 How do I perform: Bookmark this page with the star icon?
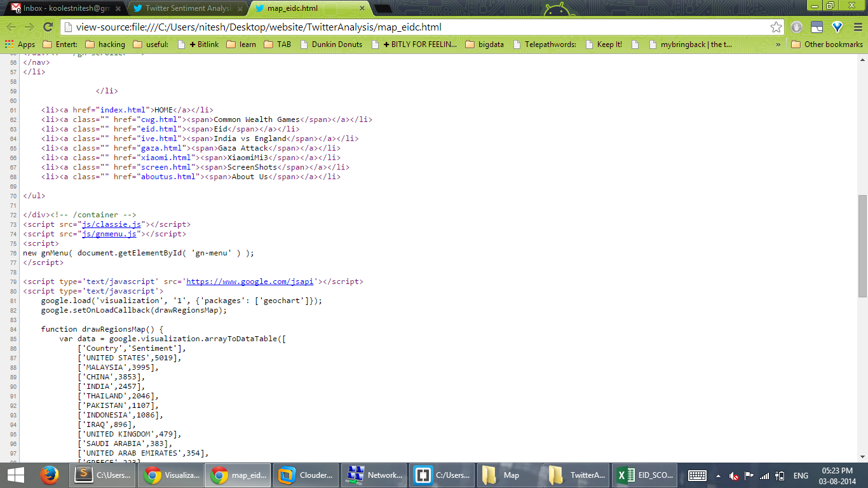tap(776, 27)
